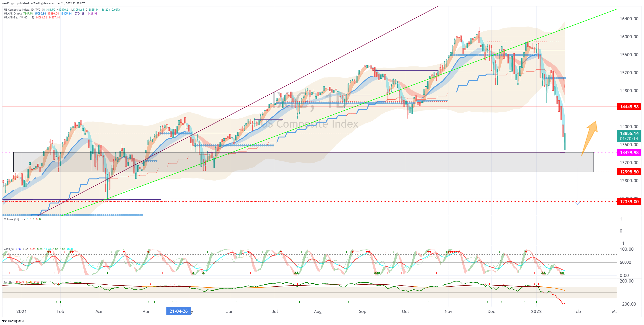Click the 15200.00 price axis value

tap(629, 73)
